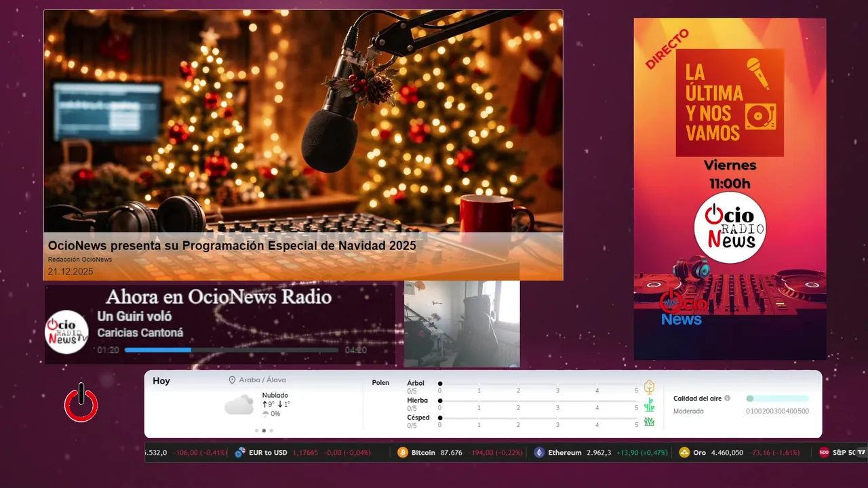Viewport: 868px width, 488px height.
Task: Click the EUR to USD ticker label
Action: (268, 453)
